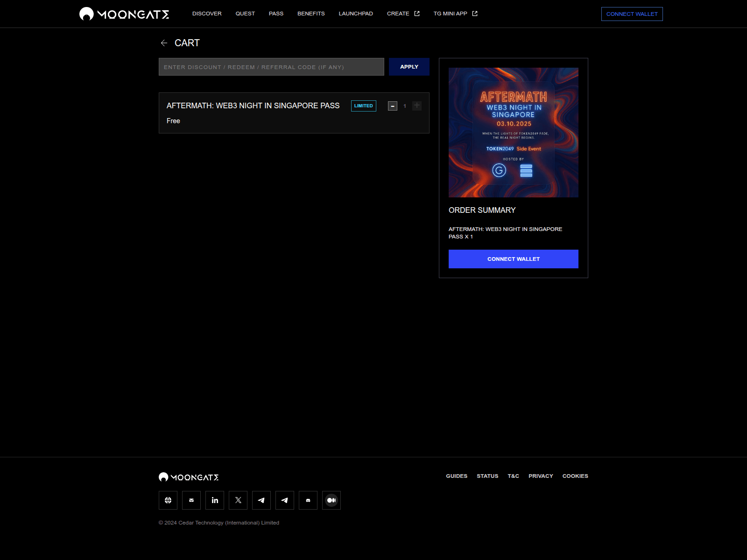Screen dimensions: 747x560
Task: Open the LinkedIn icon in footer
Action: [215, 500]
